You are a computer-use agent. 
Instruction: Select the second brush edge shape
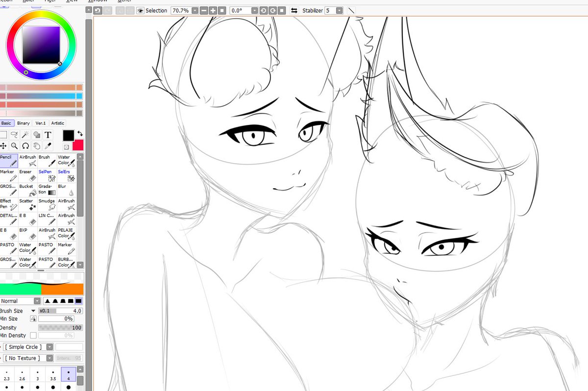(55, 301)
